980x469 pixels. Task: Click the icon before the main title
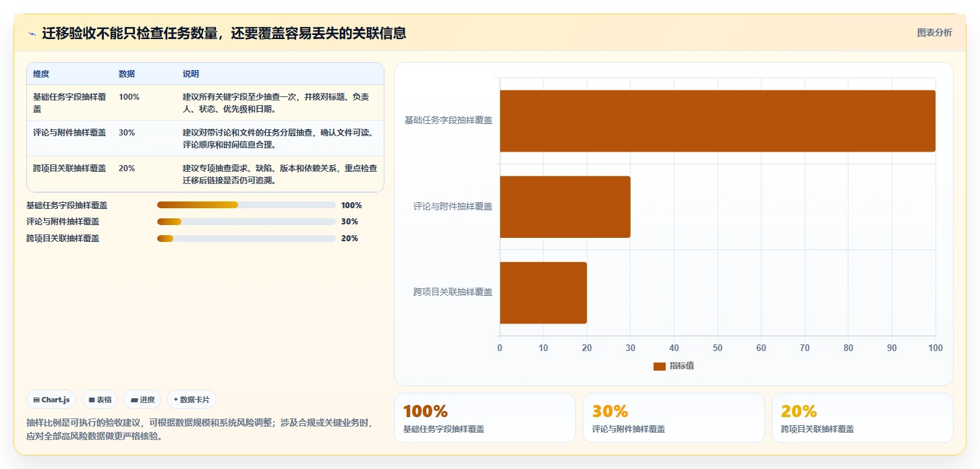point(32,34)
